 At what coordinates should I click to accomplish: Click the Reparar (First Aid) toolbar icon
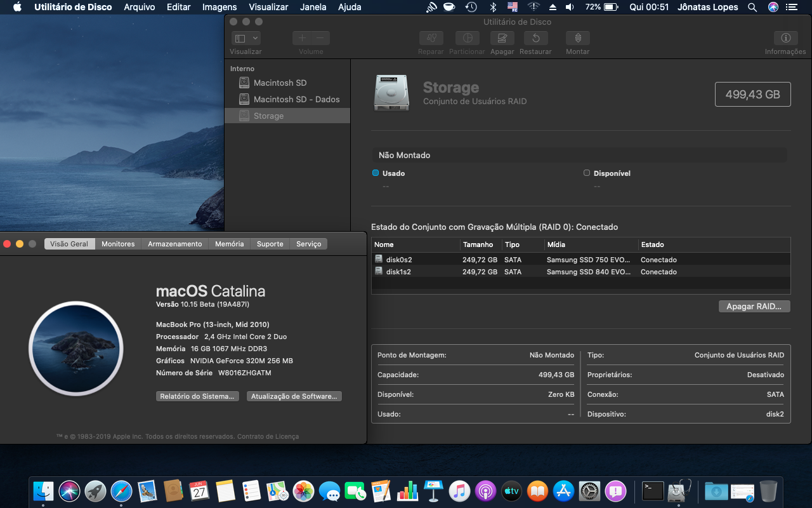click(x=431, y=38)
